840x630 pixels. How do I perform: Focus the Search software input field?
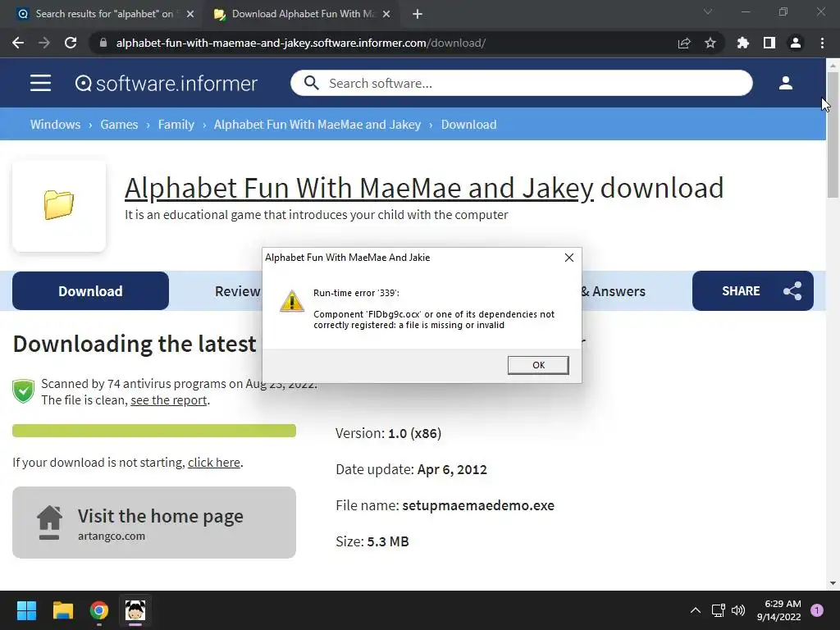point(521,83)
